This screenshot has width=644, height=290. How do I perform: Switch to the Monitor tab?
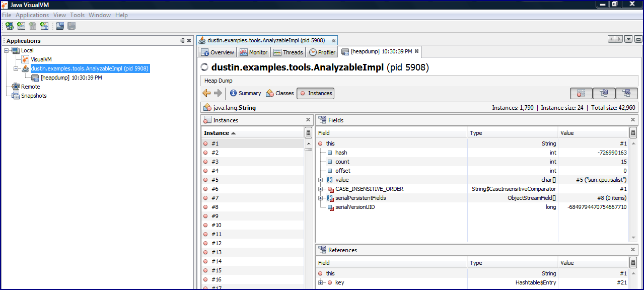click(254, 52)
